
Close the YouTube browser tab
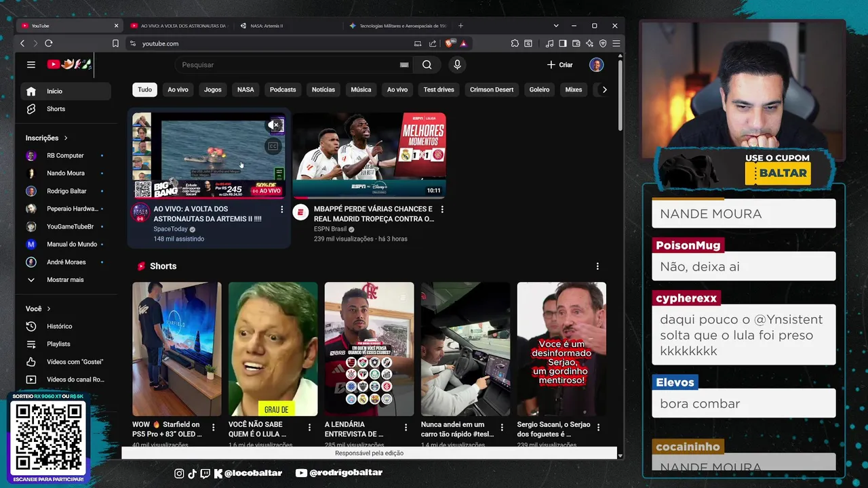[x=116, y=26]
